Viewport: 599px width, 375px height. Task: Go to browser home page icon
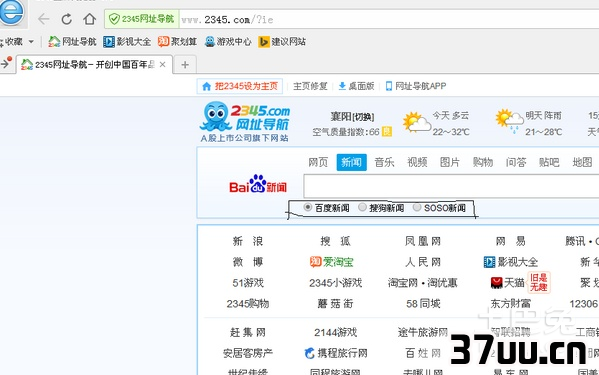(89, 19)
